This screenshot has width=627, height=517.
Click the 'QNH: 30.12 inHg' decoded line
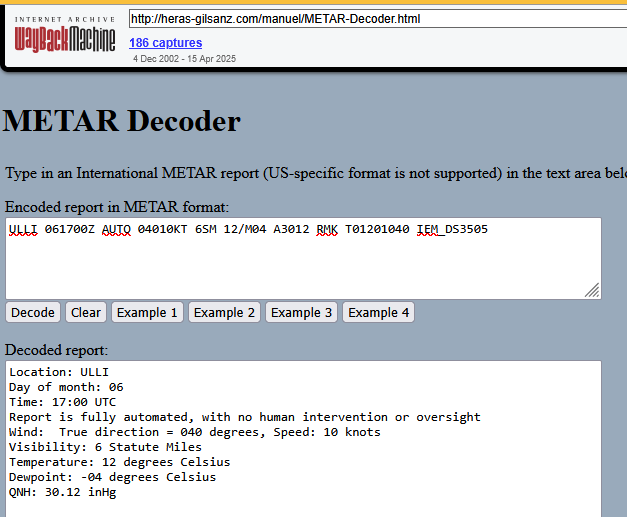(x=62, y=492)
